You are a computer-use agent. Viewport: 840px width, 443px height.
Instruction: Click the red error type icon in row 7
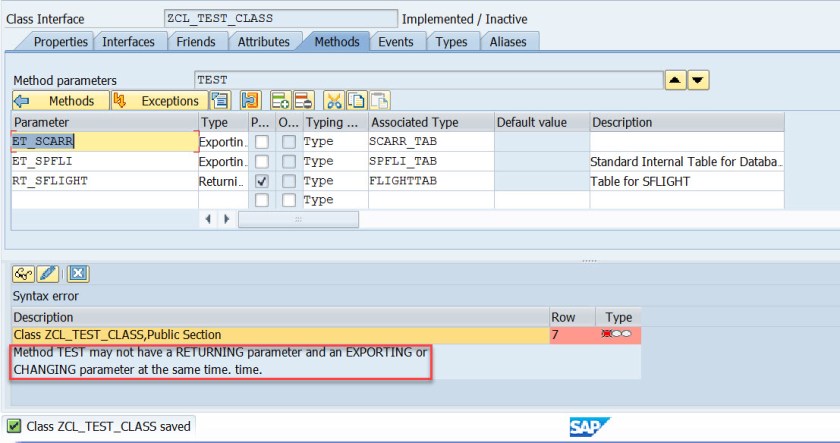pos(619,334)
